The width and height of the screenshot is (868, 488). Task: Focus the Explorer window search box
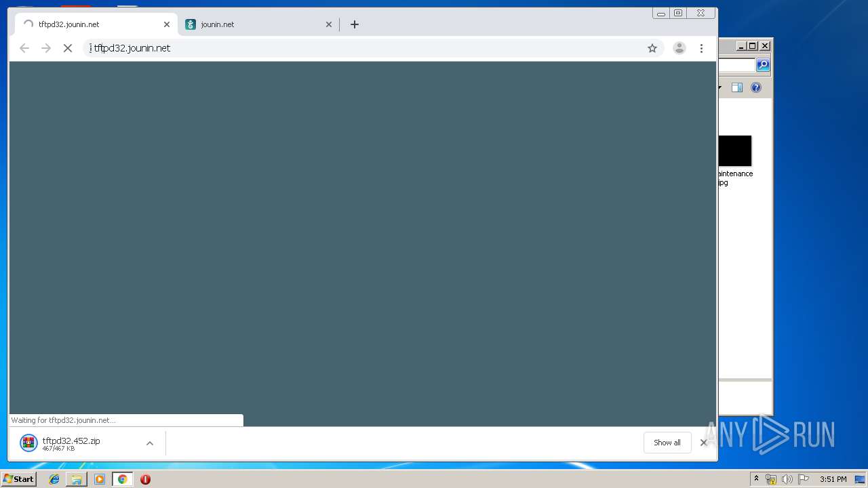coord(737,64)
